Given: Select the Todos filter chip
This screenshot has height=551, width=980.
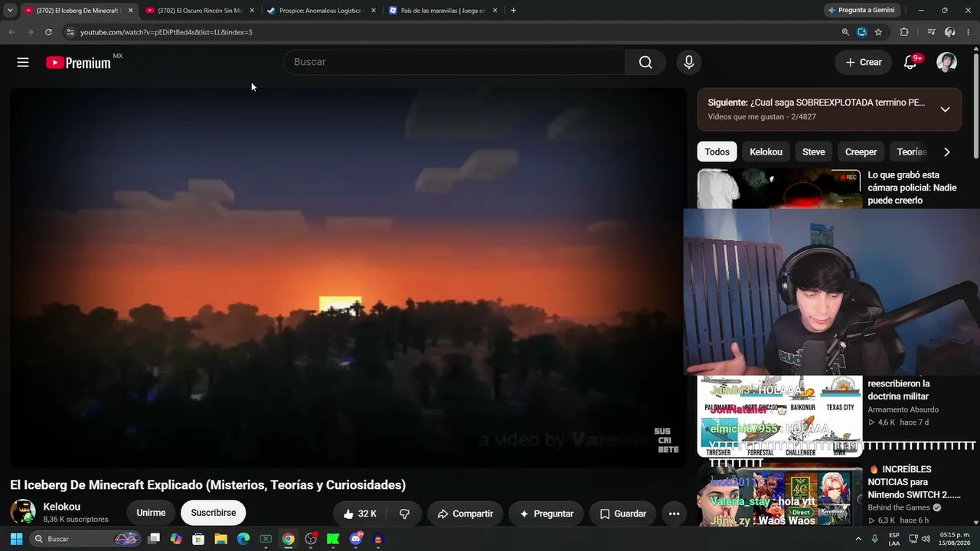Looking at the screenshot, I should tap(717, 152).
